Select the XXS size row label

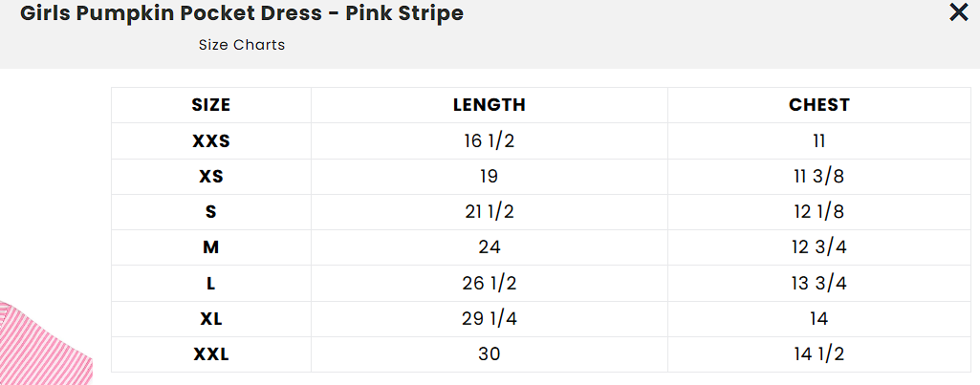pyautogui.click(x=211, y=141)
